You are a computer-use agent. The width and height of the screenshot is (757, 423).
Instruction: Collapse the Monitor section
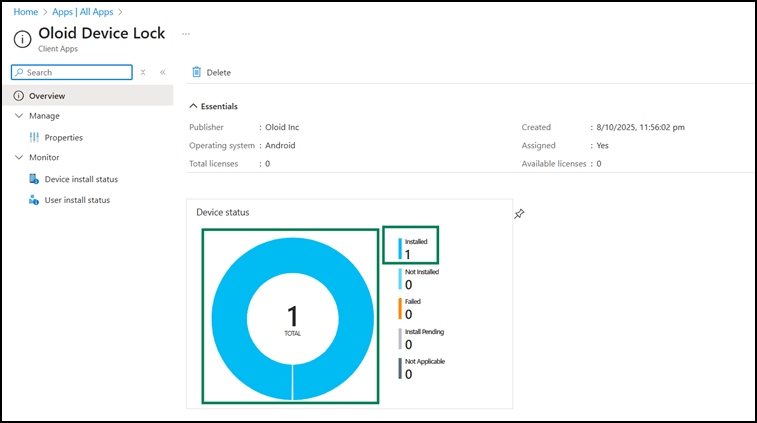pyautogui.click(x=19, y=157)
